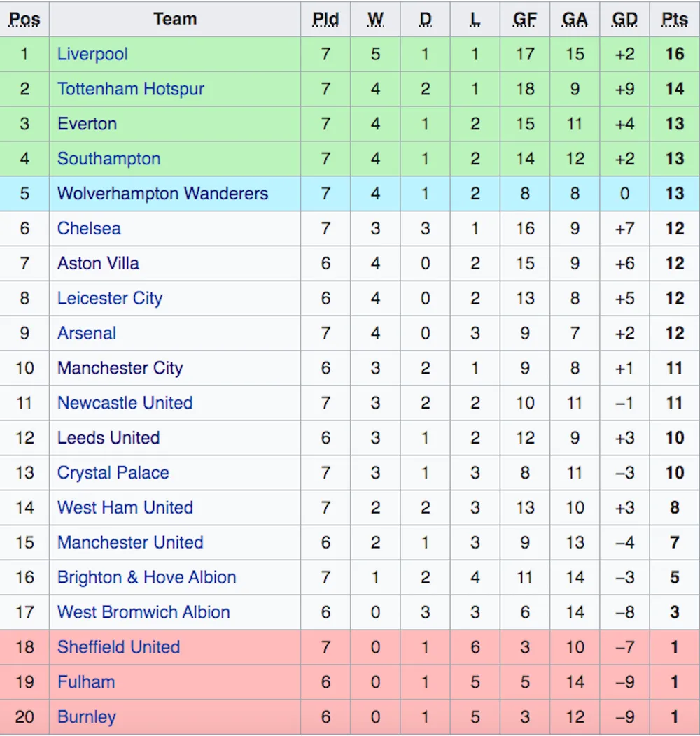The height and width of the screenshot is (736, 700).
Task: Click the Sheffield United link
Action: (118, 647)
